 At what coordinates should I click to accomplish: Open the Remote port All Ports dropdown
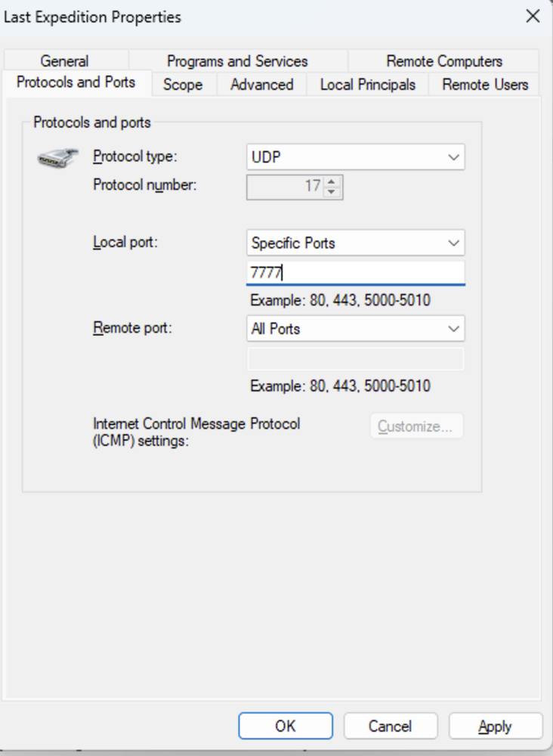(356, 328)
